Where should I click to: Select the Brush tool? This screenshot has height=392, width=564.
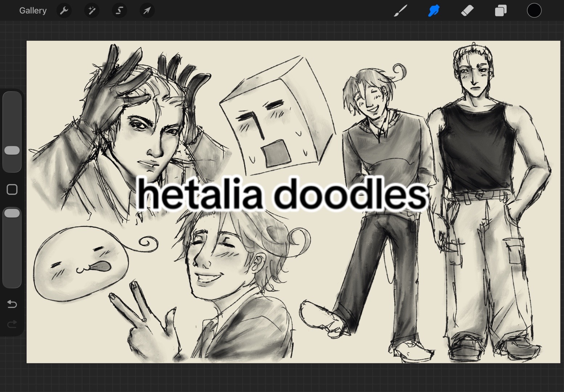(401, 11)
